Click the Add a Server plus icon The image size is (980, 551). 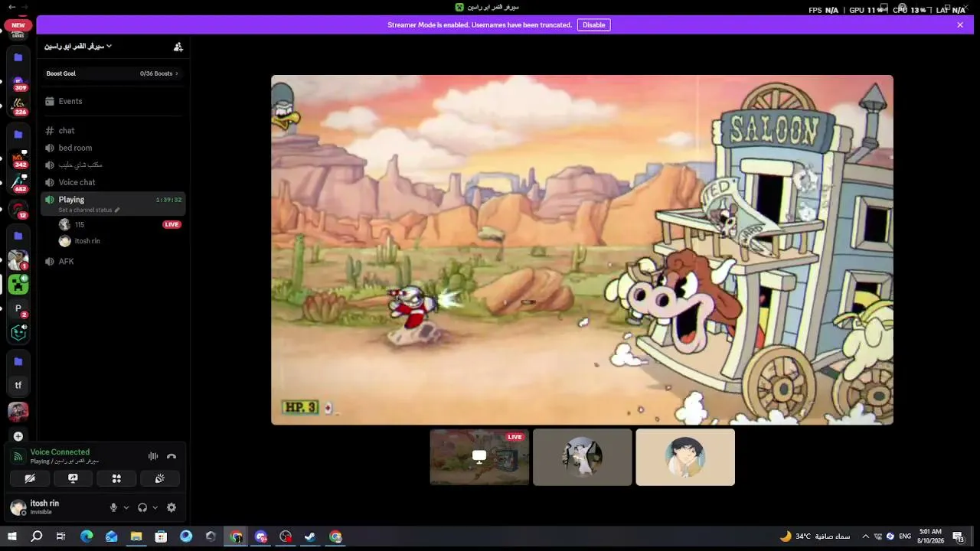coord(18,436)
